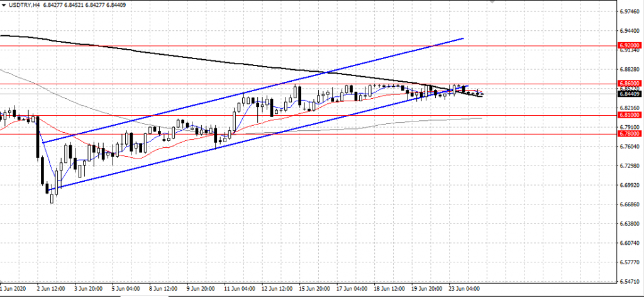Image resolution: width=644 pixels, height=297 pixels.
Task: Click the 8 Jun 12:00 time label
Action: tap(163, 289)
